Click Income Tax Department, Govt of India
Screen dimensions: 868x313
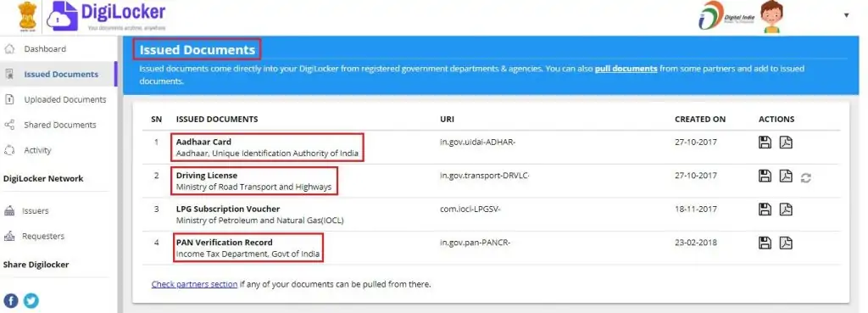[248, 254]
